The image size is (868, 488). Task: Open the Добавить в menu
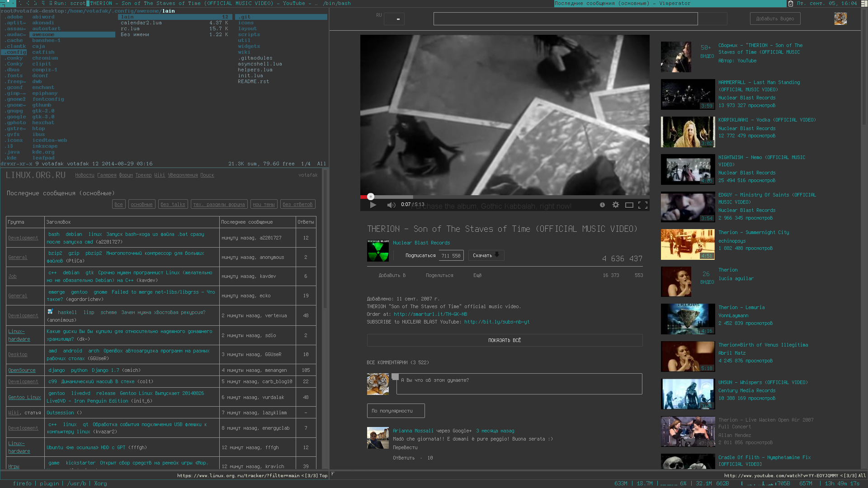392,275
